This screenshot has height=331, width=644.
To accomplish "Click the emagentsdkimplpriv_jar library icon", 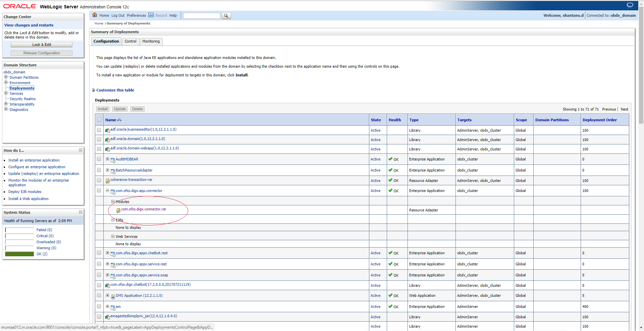I will (x=107, y=317).
